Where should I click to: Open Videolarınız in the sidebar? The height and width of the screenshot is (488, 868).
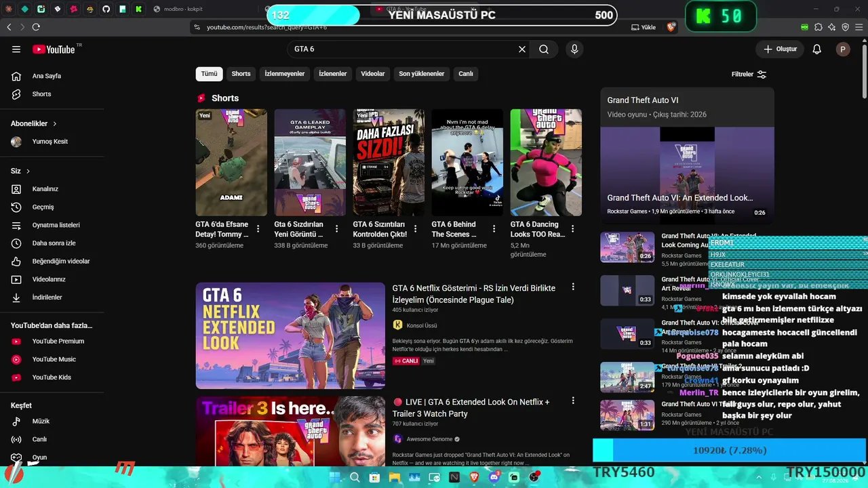[52, 279]
